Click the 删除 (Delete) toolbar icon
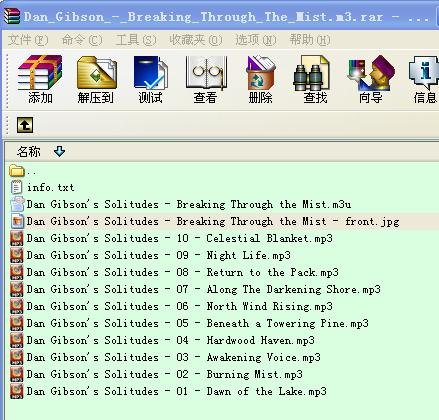Image resolution: width=439 pixels, height=420 pixels. (260, 73)
